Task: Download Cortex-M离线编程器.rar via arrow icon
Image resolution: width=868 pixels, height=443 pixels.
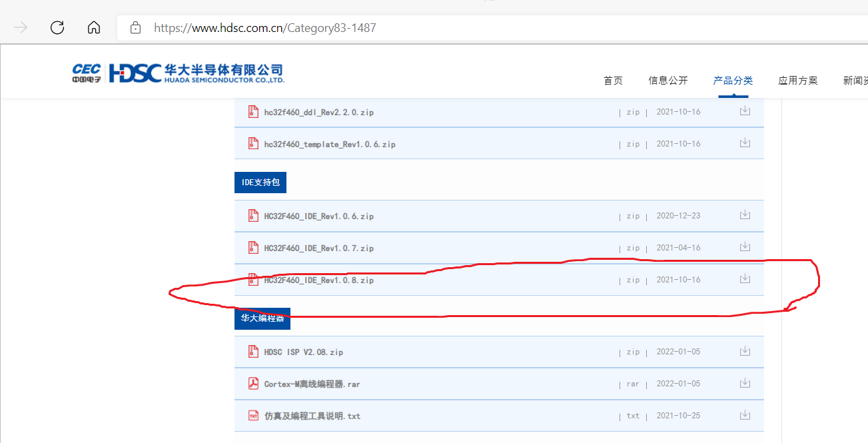Action: [x=745, y=382]
